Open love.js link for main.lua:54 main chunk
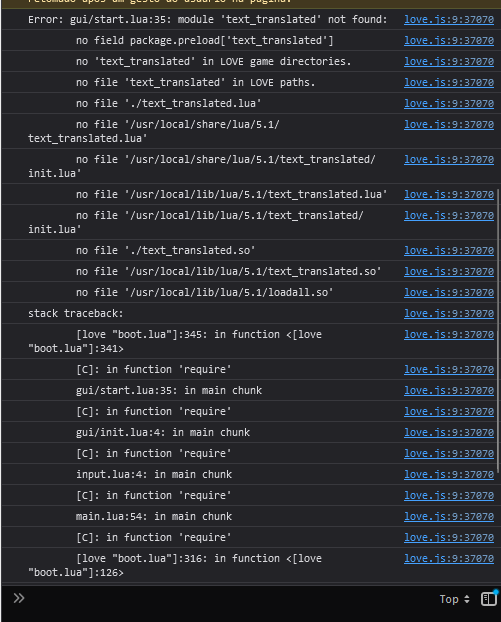501x622 pixels. (x=449, y=516)
